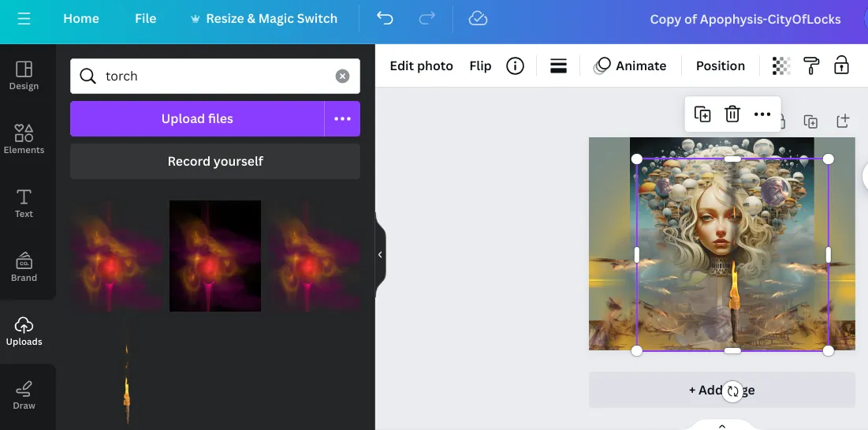
Task: Select the third flame fractal upload
Action: (x=315, y=256)
